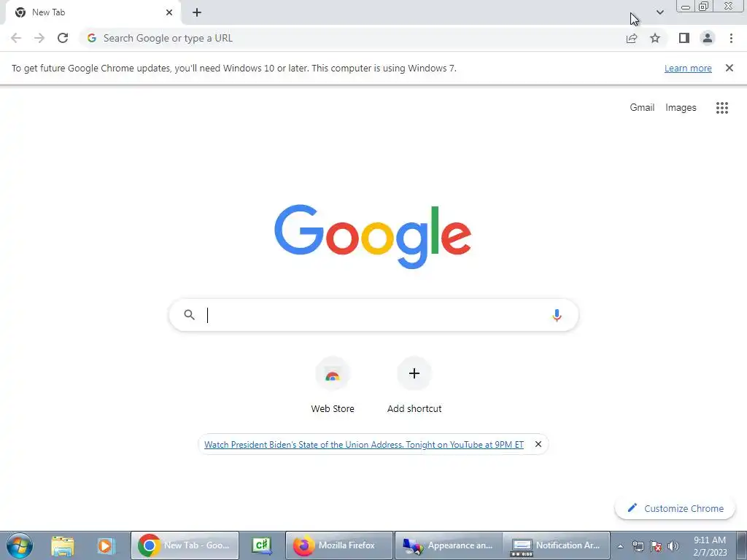This screenshot has width=747, height=560.
Task: Dismiss the Windows 7 update infobar
Action: pyautogui.click(x=729, y=68)
